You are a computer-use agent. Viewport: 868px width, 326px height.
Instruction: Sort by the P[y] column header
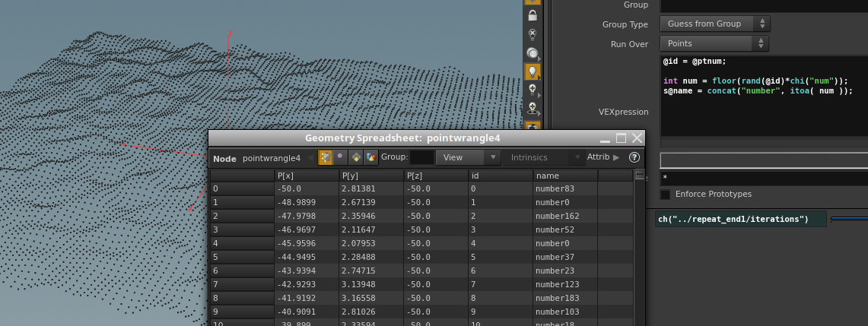tap(371, 176)
